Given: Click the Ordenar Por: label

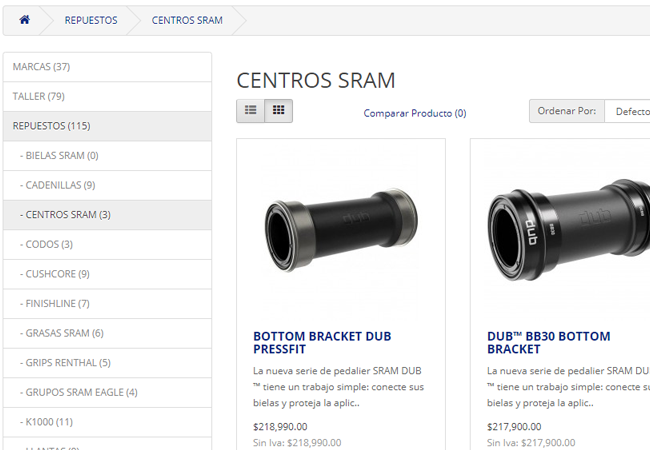Looking at the screenshot, I should click(567, 111).
